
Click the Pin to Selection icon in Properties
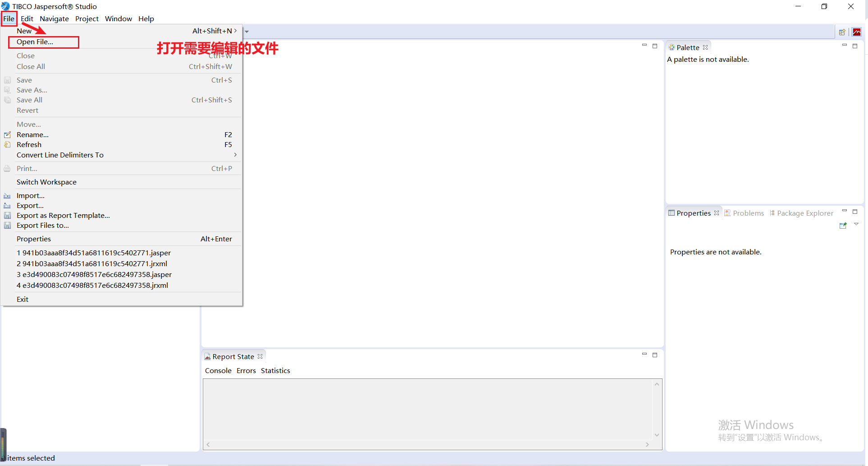(x=843, y=226)
